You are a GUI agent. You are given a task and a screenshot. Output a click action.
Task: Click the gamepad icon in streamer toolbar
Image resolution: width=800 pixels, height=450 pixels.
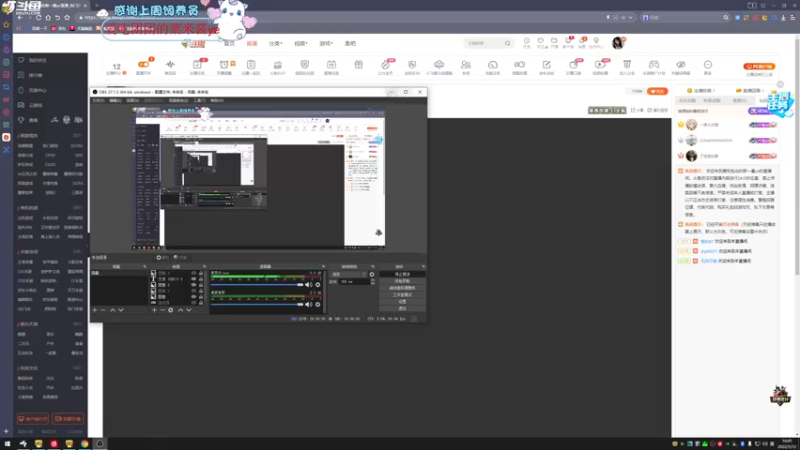pos(654,65)
